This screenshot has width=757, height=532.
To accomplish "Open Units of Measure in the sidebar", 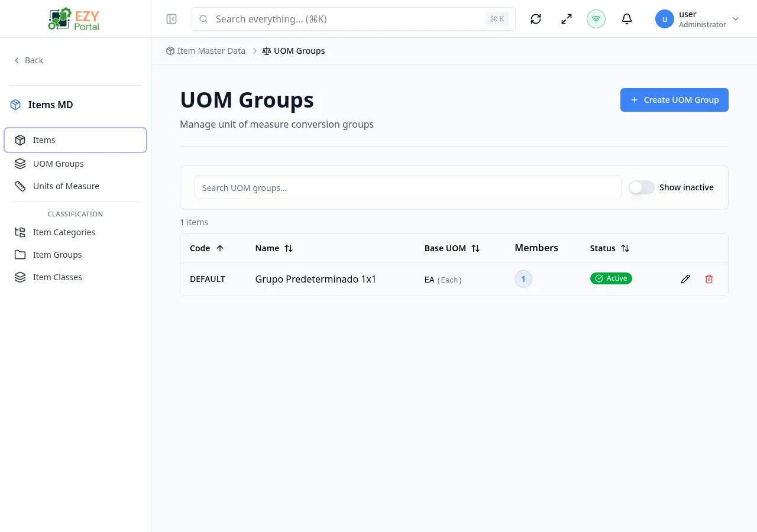I will tap(66, 186).
